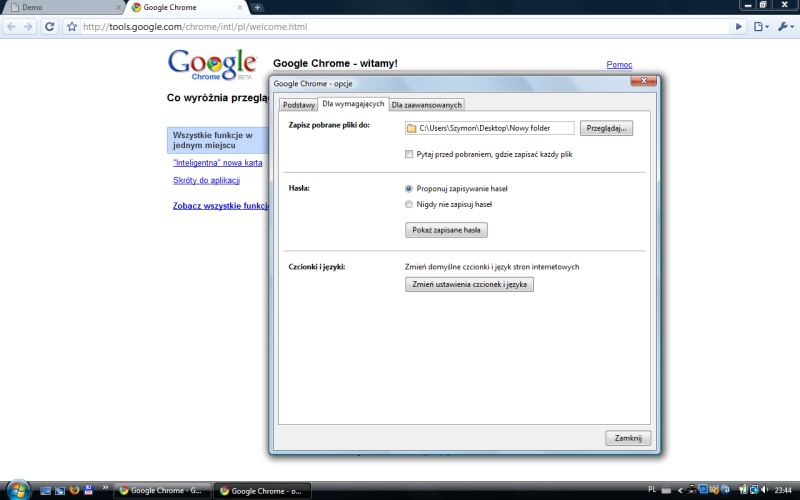Image resolution: width=800 pixels, height=500 pixels.
Task: Open Skróty do aplikacji link
Action: [206, 180]
